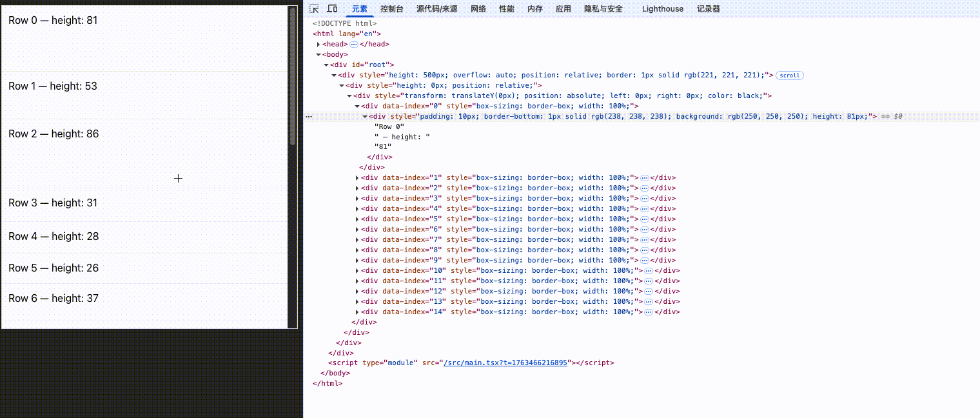Open the 网络 tab
Image resolution: width=980 pixels, height=418 pixels.
coord(478,9)
